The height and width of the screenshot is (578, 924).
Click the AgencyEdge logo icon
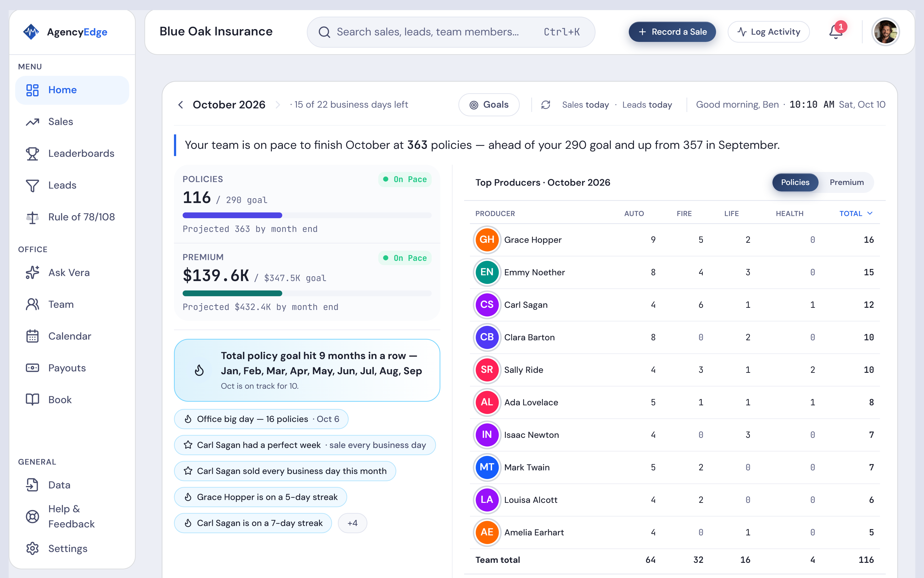31,32
